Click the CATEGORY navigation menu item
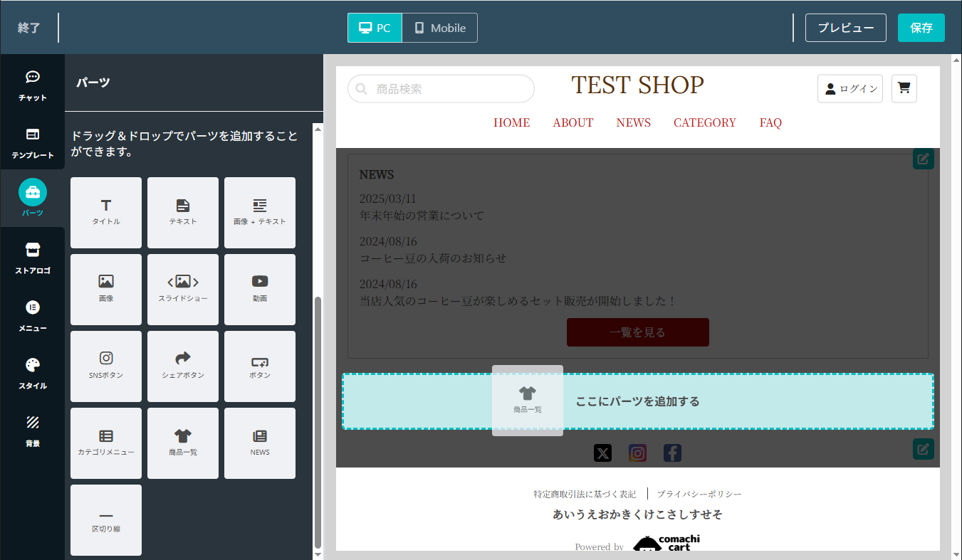Viewport: 962px width, 560px height. [x=704, y=122]
